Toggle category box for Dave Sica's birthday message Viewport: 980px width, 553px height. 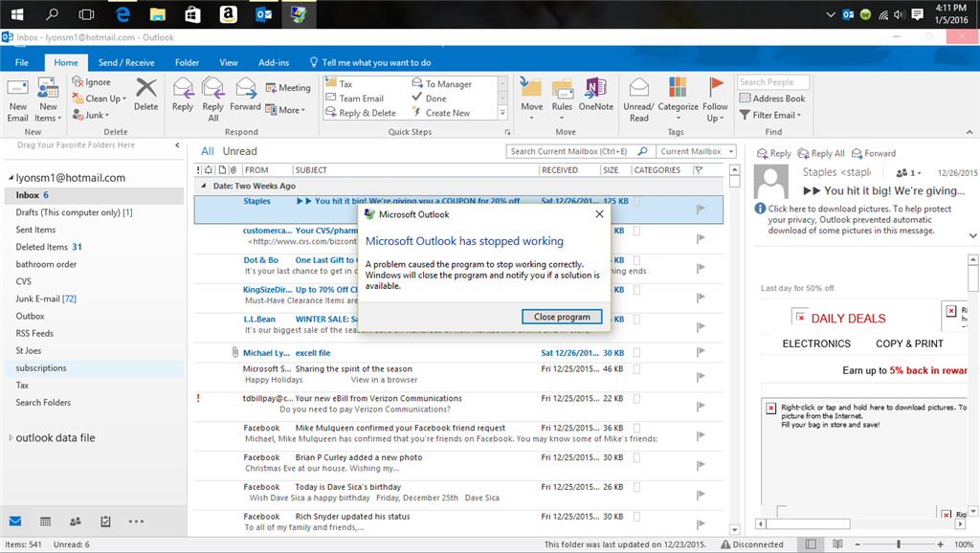click(x=636, y=487)
